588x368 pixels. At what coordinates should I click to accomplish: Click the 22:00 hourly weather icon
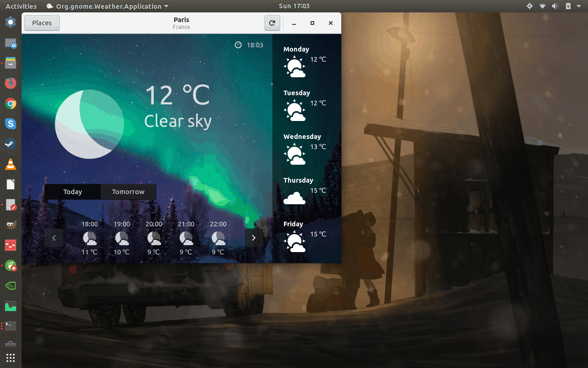tap(218, 238)
